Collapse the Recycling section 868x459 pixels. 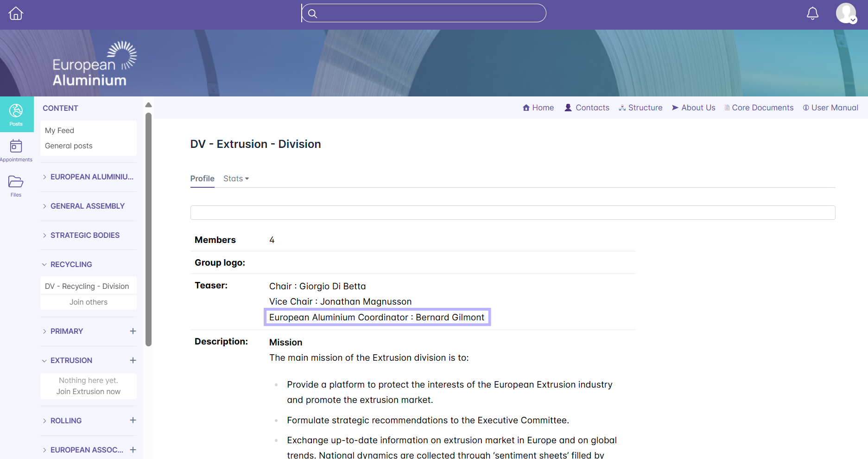click(71, 264)
